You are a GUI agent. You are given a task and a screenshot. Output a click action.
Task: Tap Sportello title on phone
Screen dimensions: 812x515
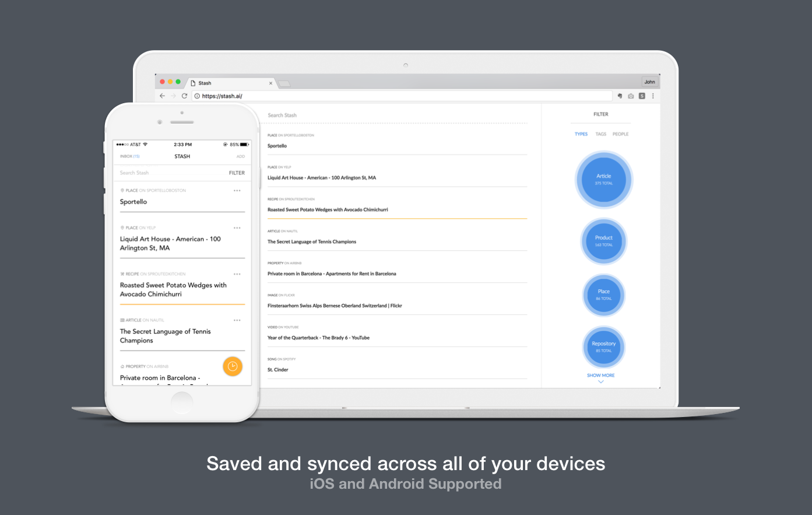133,202
